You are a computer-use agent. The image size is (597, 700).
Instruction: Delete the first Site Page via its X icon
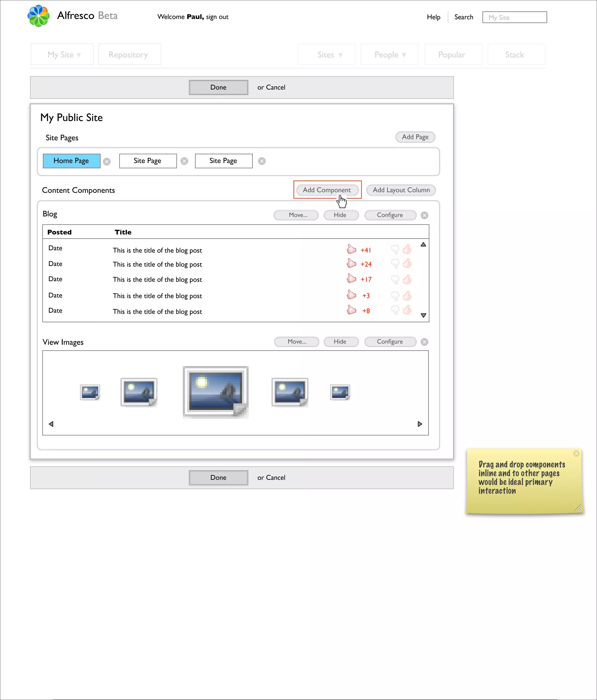tap(184, 161)
